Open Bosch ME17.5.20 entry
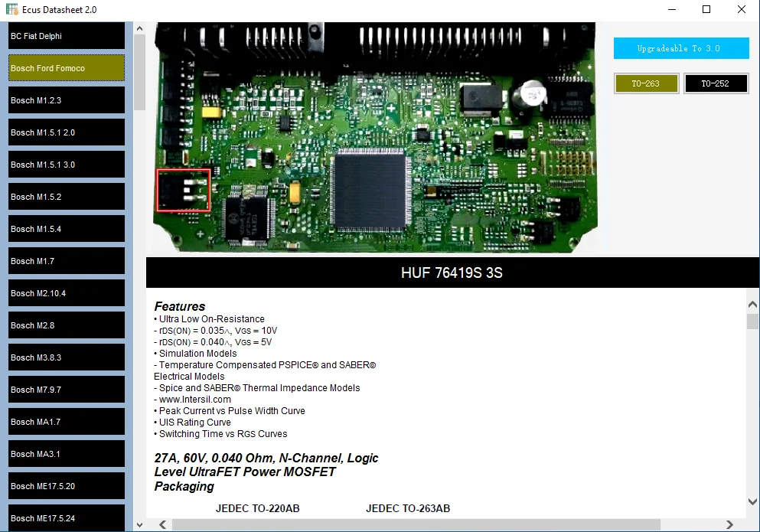The width and height of the screenshot is (760, 532). click(67, 486)
